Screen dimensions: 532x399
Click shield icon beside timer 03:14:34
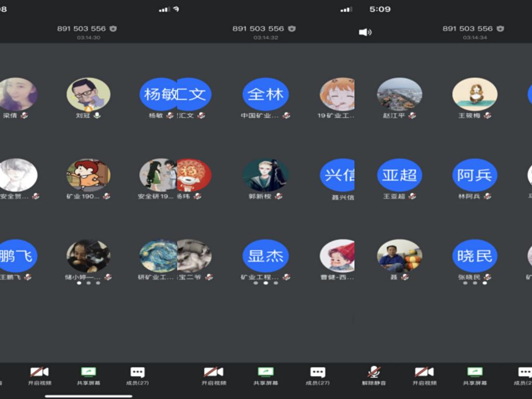click(x=500, y=29)
